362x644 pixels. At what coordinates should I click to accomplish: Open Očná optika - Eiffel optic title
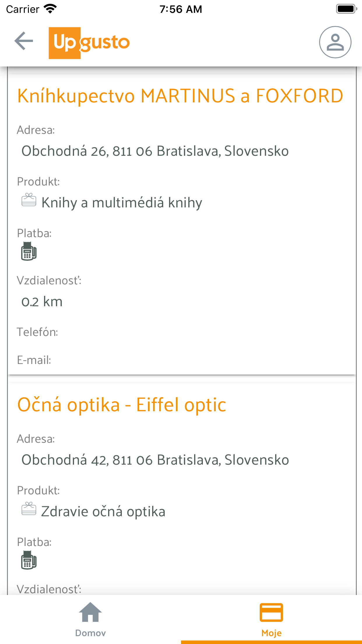122,405
